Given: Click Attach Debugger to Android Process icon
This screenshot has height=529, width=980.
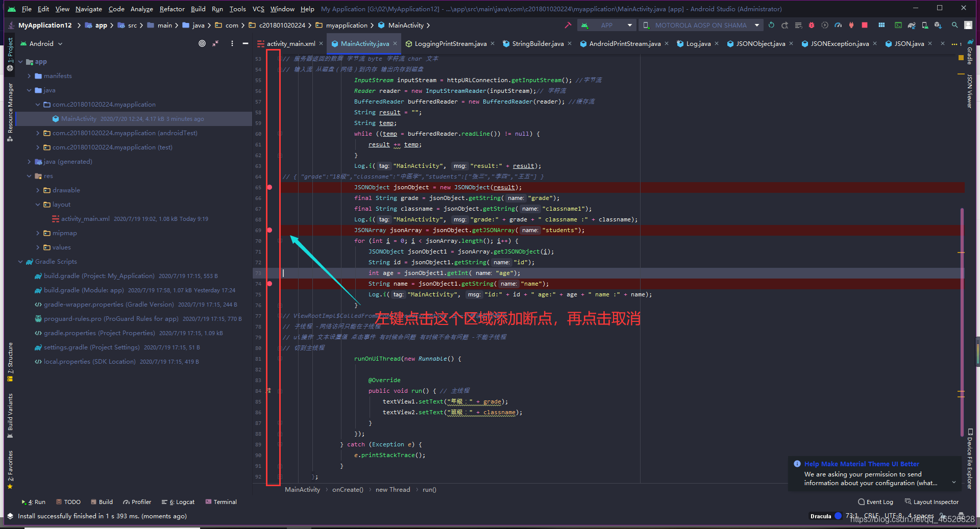Looking at the screenshot, I should 851,25.
